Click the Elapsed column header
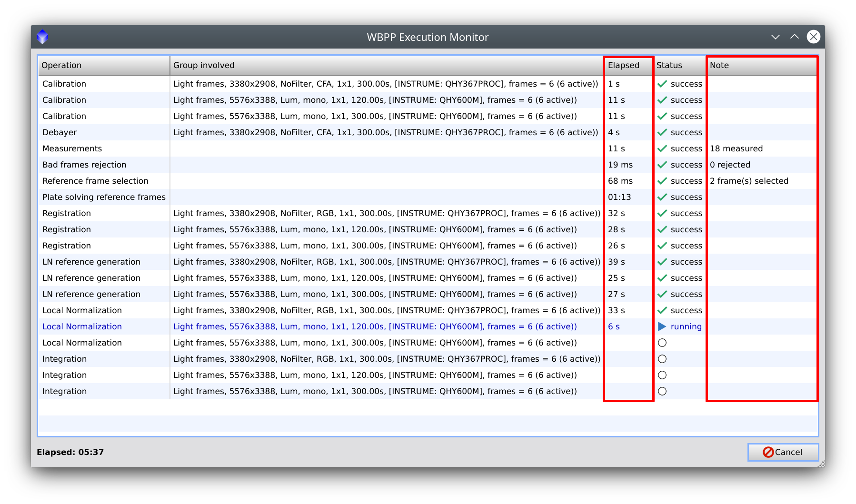856x504 pixels. point(628,65)
